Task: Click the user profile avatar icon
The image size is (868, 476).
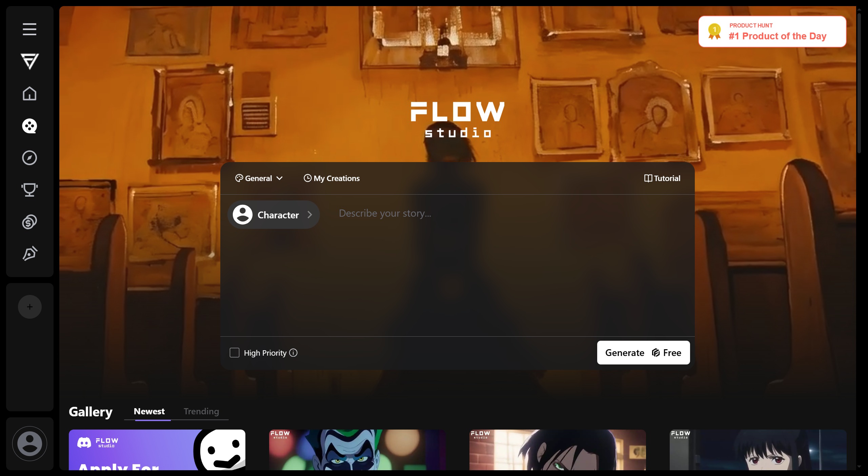Action: [29, 443]
